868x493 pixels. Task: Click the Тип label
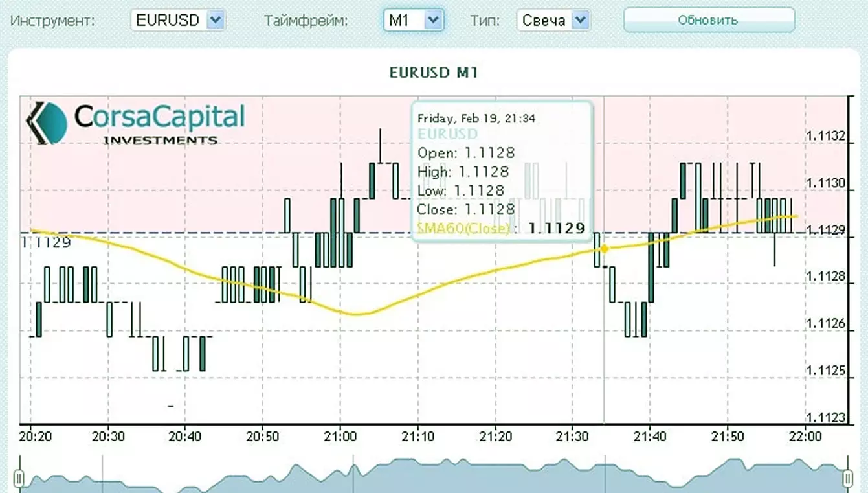coord(485,21)
